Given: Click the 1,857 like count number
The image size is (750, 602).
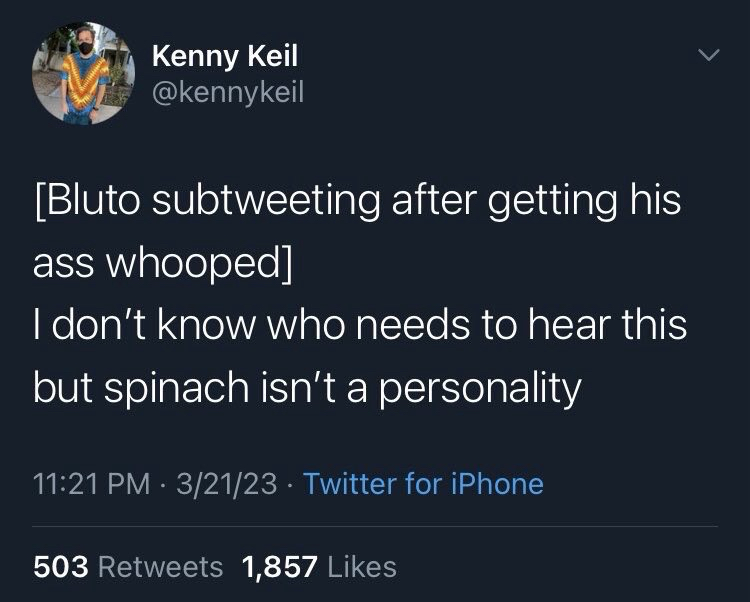Looking at the screenshot, I should [x=280, y=567].
